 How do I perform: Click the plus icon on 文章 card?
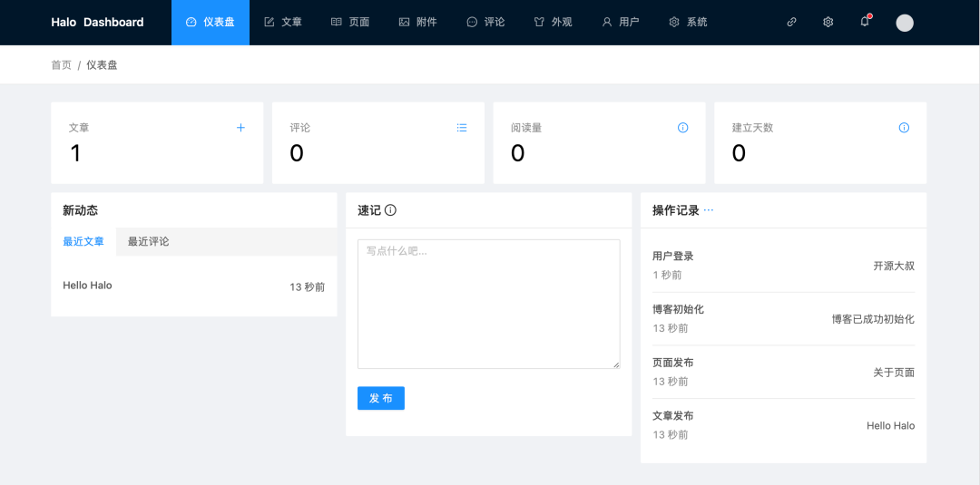tap(240, 128)
